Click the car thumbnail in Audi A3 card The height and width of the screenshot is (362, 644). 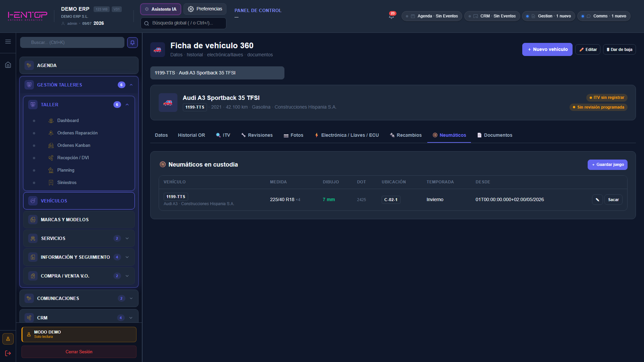click(x=168, y=103)
